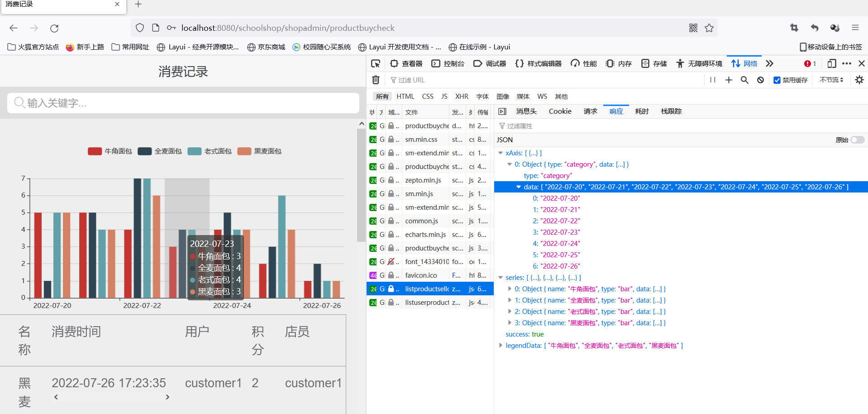
Task: Collapse the xAxis JSON node
Action: tap(501, 153)
